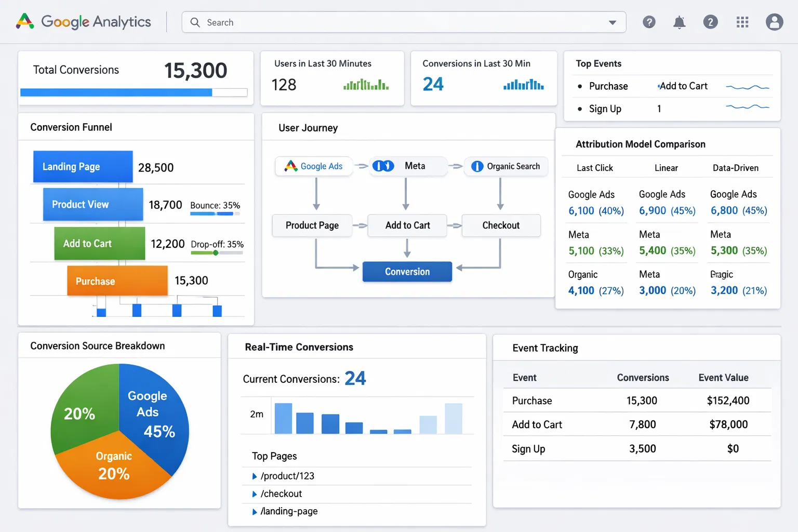Click the search magnifier icon

(195, 22)
